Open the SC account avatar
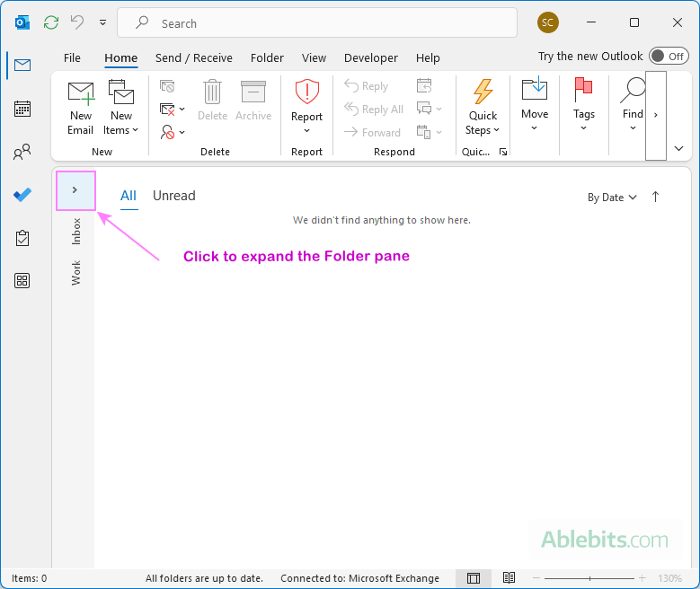This screenshot has height=589, width=700. pos(548,22)
